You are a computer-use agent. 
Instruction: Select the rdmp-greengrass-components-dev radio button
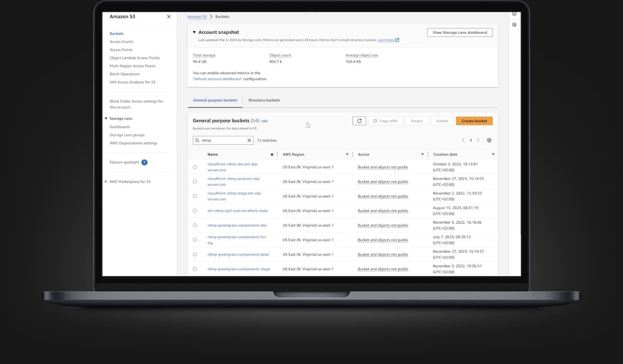click(195, 225)
